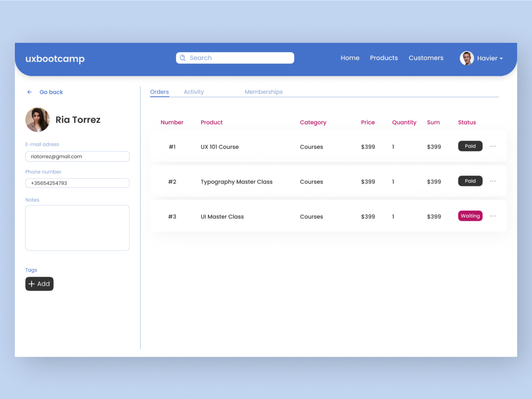Toggle the Paid status on order #2
The width and height of the screenshot is (532, 399).
coord(470,181)
